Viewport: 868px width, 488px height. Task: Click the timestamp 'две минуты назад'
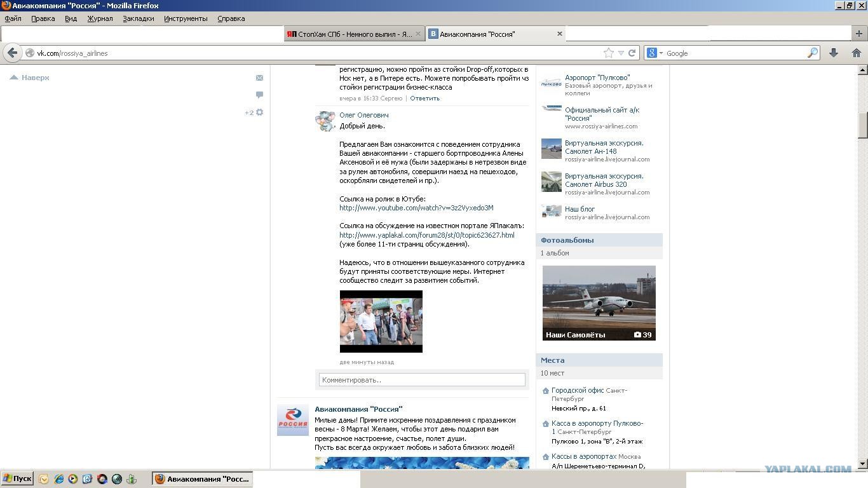(x=367, y=362)
